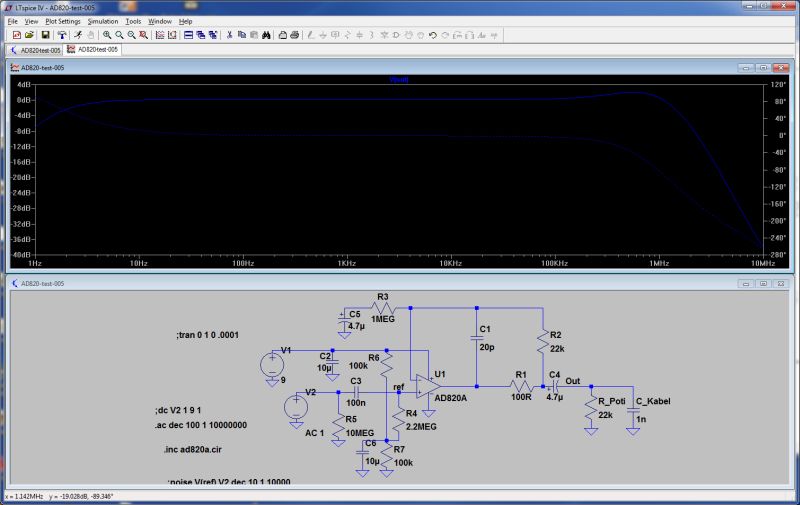Minimize the waveform plot pane
The width and height of the screenshot is (800, 505).
746,67
